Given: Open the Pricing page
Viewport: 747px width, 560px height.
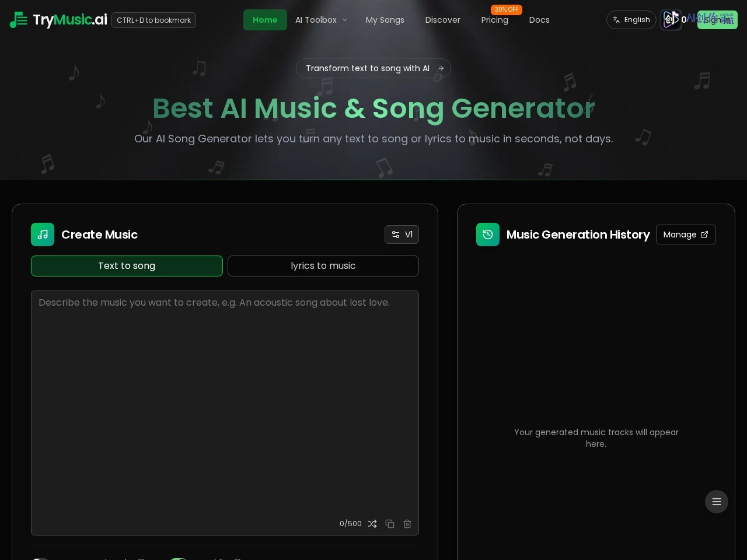Looking at the screenshot, I should point(494,20).
